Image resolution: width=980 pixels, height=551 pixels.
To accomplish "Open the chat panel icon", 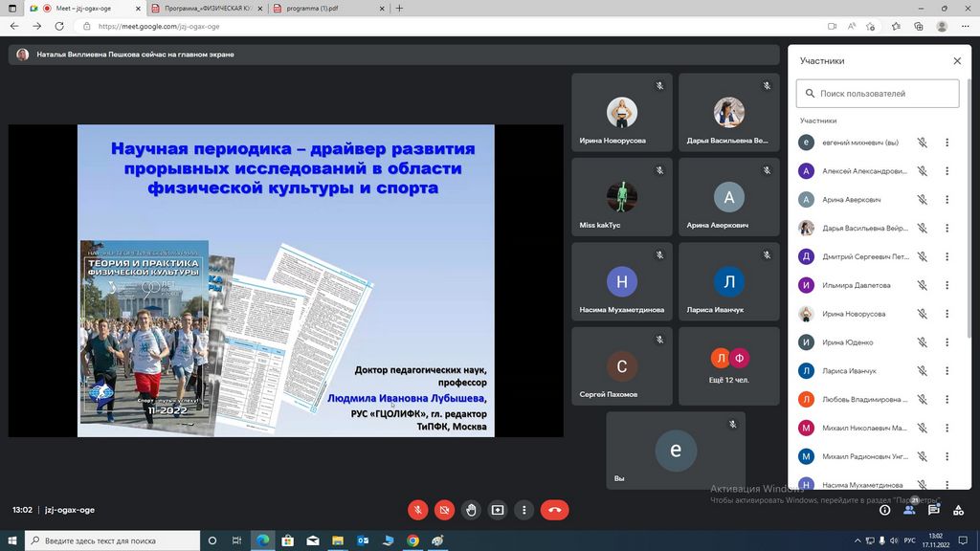I will [x=933, y=510].
